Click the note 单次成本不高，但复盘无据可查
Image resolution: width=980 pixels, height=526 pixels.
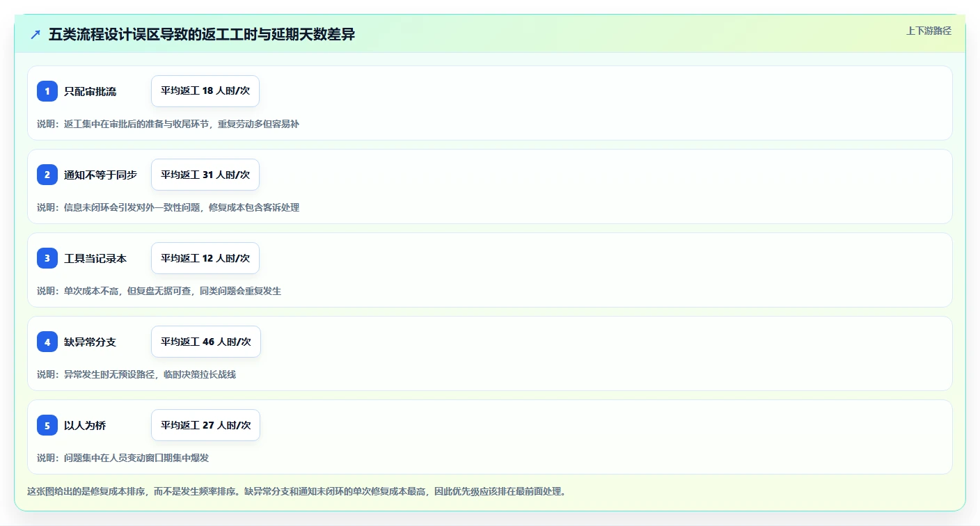(159, 291)
